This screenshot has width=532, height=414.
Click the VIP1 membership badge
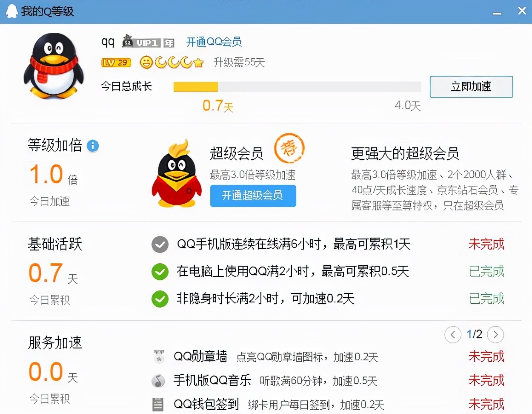point(145,42)
